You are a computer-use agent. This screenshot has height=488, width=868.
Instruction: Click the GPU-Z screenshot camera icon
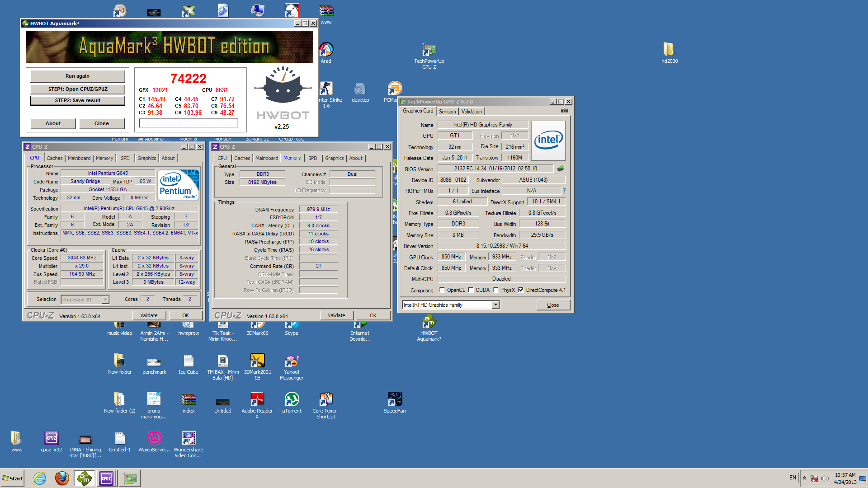[x=564, y=111]
